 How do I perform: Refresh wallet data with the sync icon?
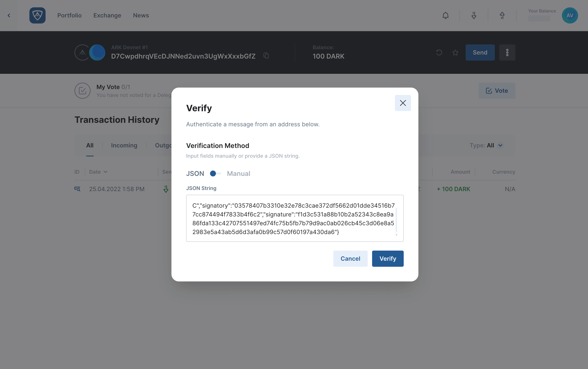click(x=439, y=53)
